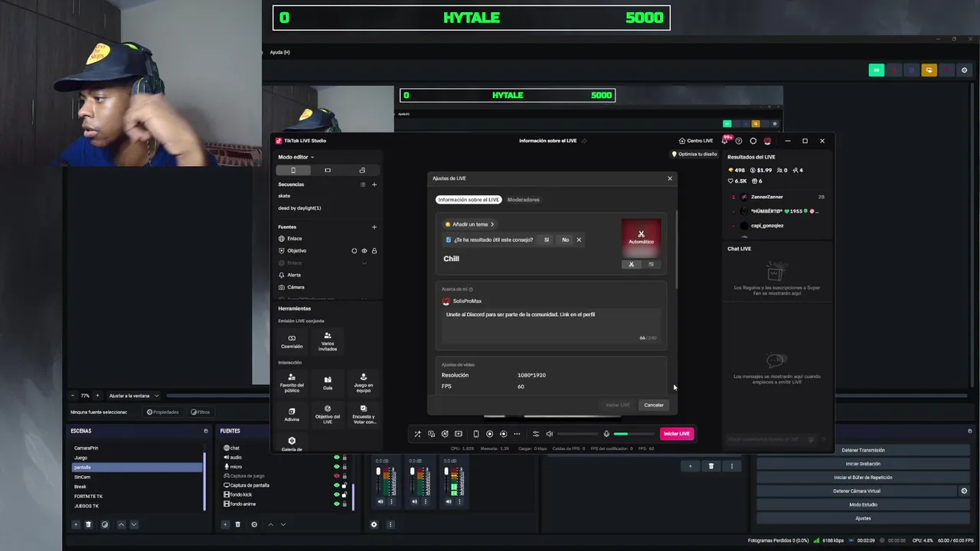Toggle the lock on fondo kick source
Image resolution: width=980 pixels, height=551 pixels.
click(345, 494)
